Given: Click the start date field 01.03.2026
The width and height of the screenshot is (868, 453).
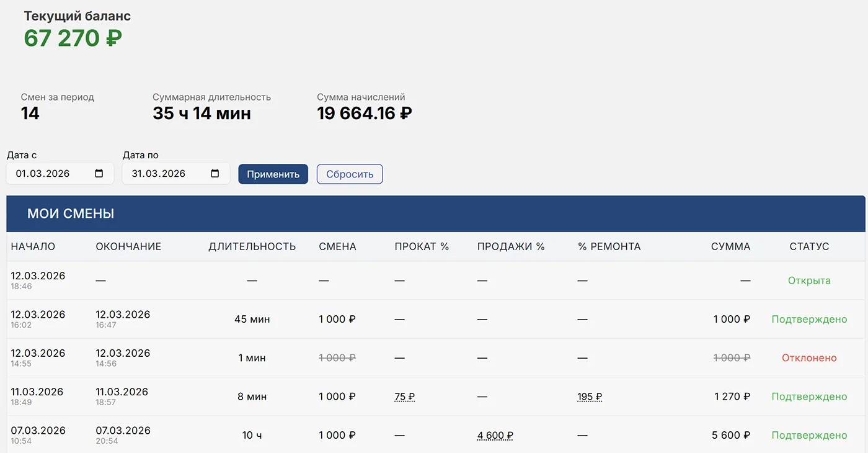Looking at the screenshot, I should tap(43, 174).
